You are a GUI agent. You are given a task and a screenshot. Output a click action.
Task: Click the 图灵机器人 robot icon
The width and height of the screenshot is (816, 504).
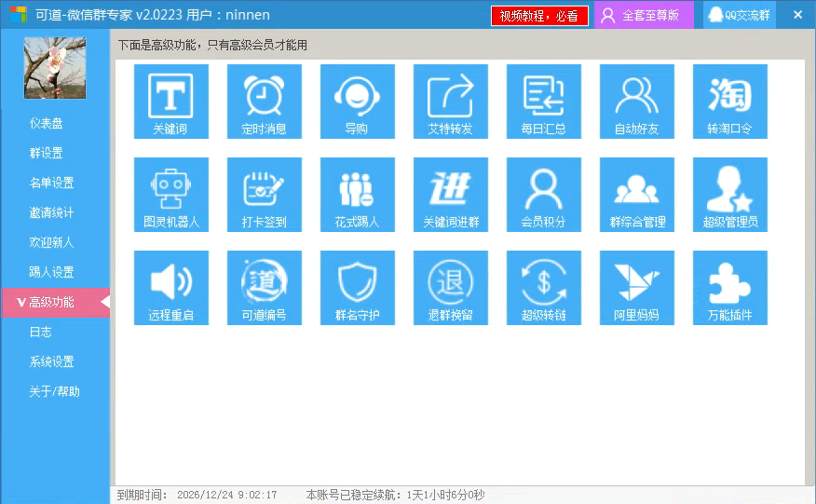[x=170, y=194]
